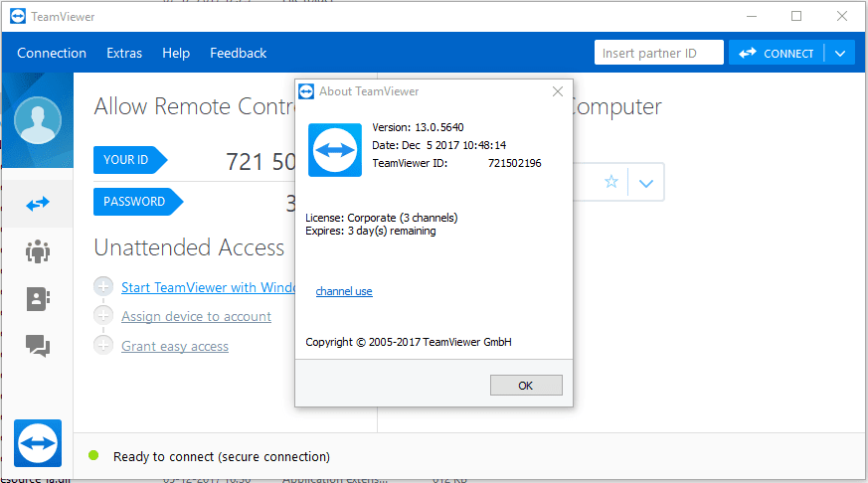Screen dimensions: 868x483
Task: Click the License Corporate (3 channels) text
Action: 382,218
